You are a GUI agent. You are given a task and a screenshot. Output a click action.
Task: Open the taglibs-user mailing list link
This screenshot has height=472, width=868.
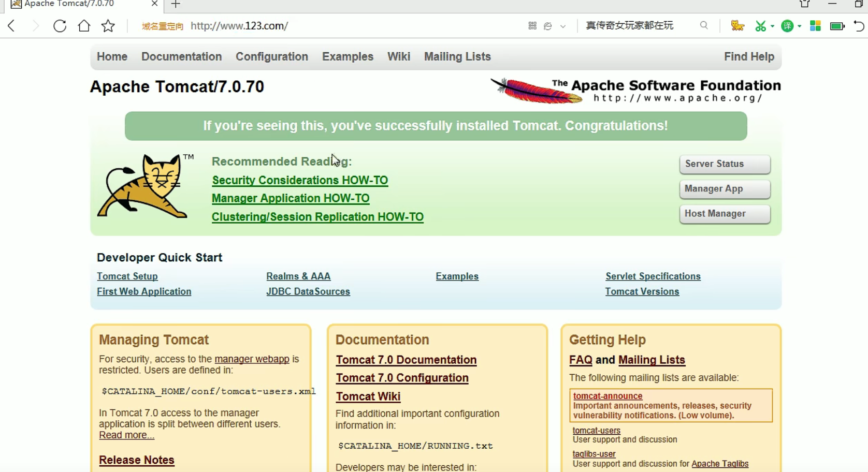pos(594,454)
